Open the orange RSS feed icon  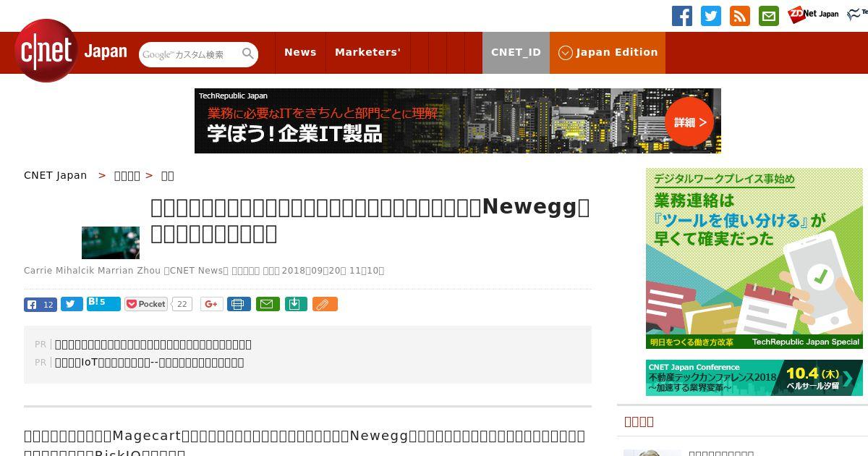[740, 16]
